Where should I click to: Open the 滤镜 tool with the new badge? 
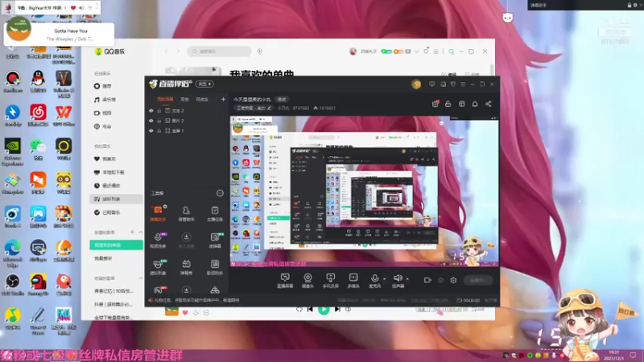214,240
